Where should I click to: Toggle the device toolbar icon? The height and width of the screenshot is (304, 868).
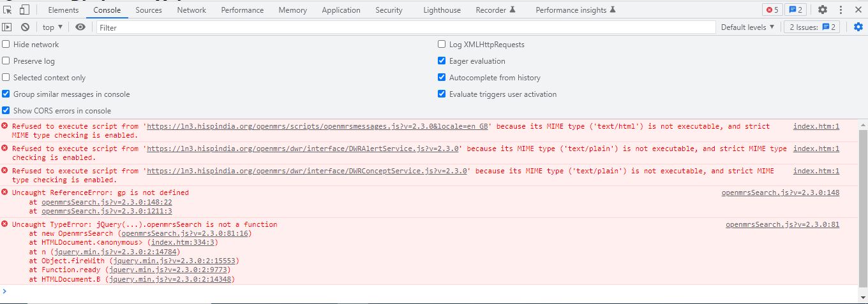pos(24,10)
